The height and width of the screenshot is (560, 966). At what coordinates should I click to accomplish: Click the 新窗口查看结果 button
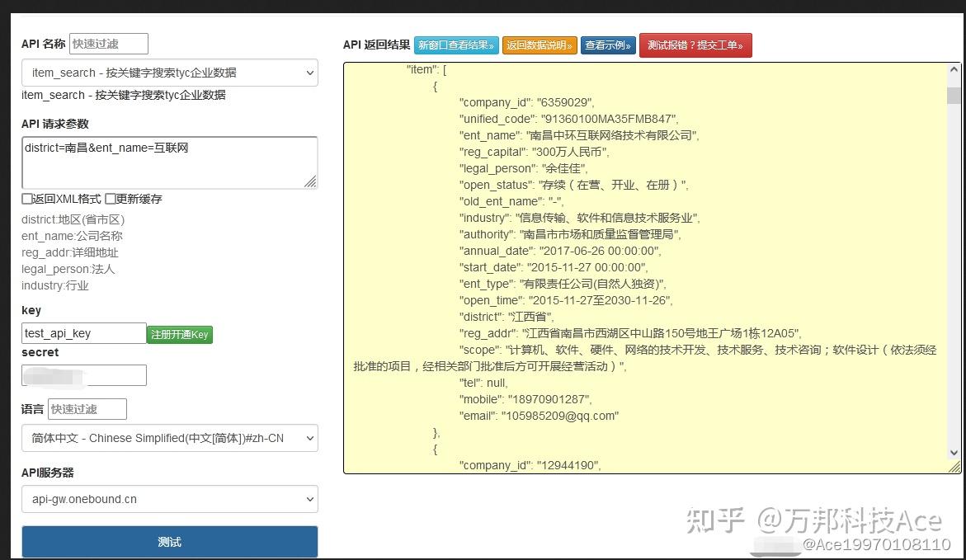point(456,45)
